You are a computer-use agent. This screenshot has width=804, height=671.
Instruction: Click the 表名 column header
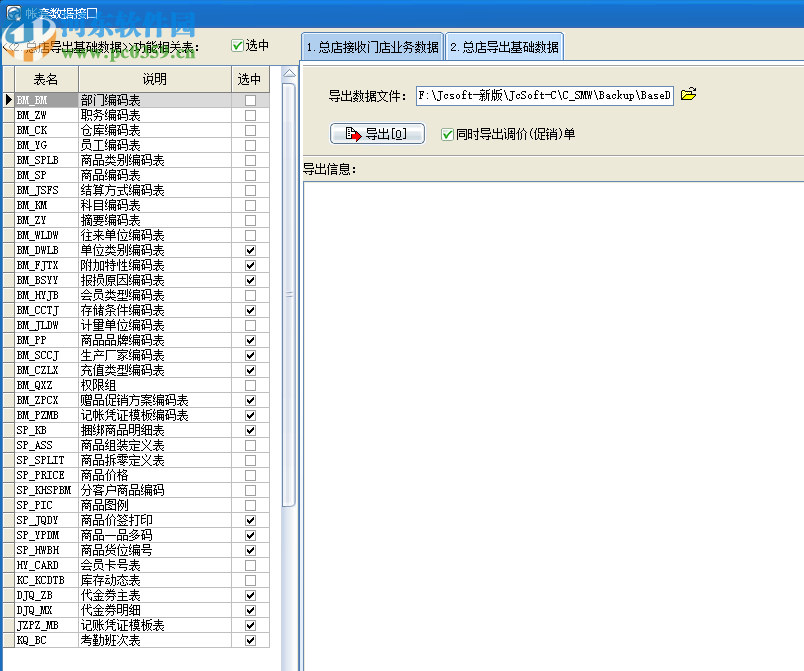pyautogui.click(x=46, y=79)
